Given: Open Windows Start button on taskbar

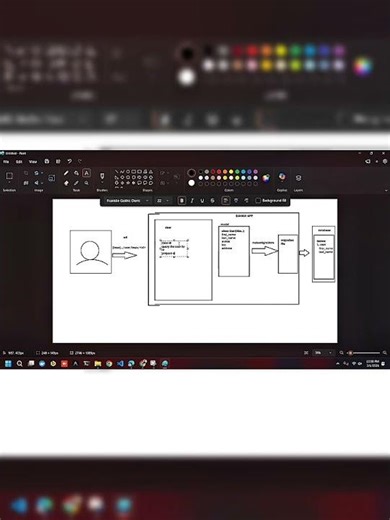Looking at the screenshot, I should click(8, 364).
